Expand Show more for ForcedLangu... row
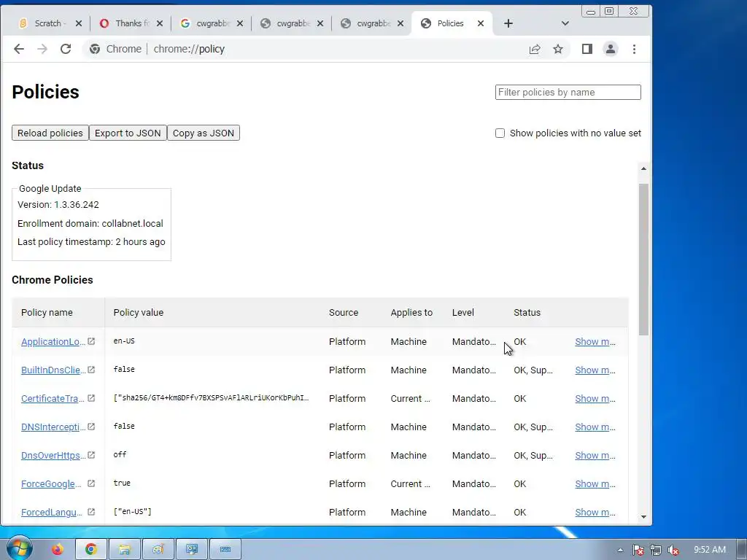The width and height of the screenshot is (747, 560). coord(595,513)
